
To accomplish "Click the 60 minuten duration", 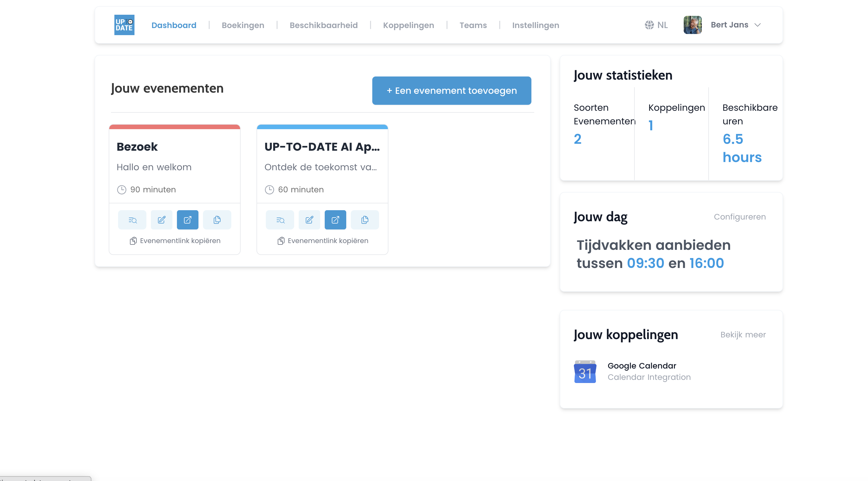I will (301, 190).
